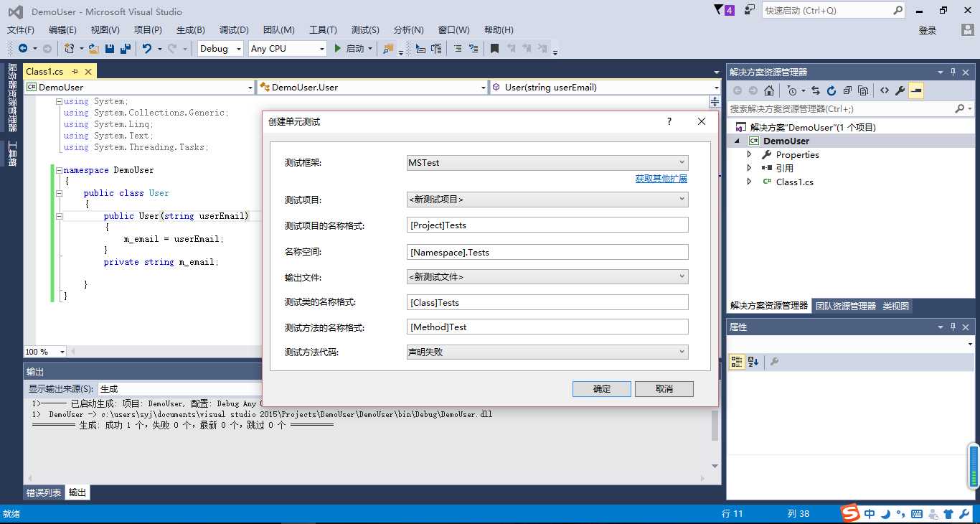Click the bookmark toolbar icon
980x524 pixels.
(x=494, y=49)
